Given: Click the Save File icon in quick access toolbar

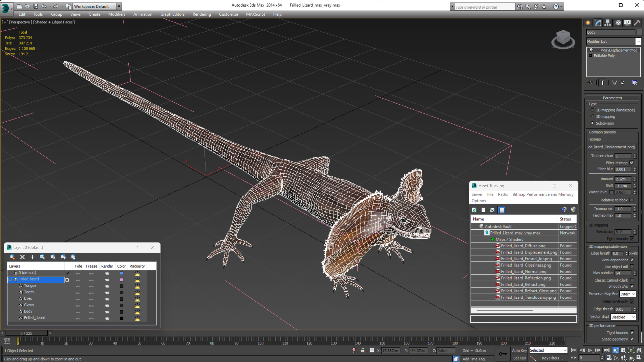Looking at the screenshot, I should click(36, 6).
